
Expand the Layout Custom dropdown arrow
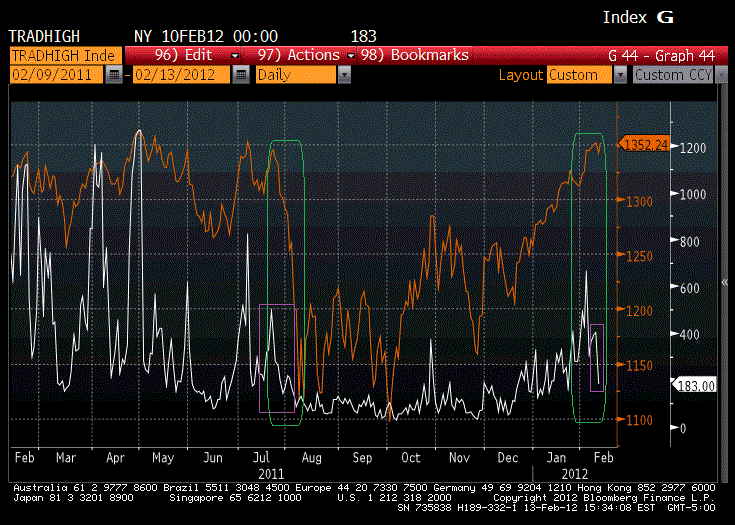620,75
